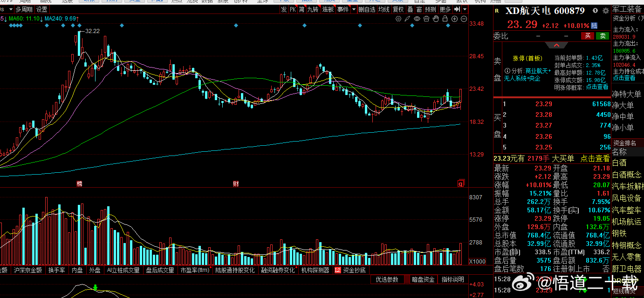Click the red 买 buy button
Image resolution: width=644 pixels, height=298 pixels.
588,36
